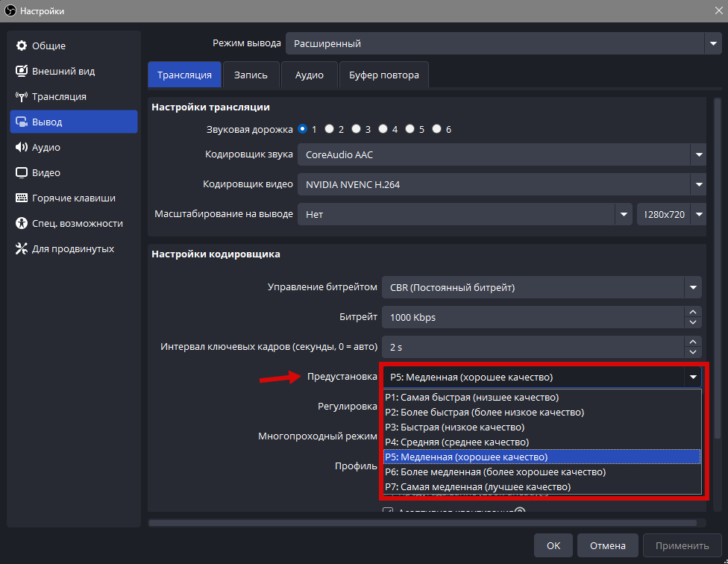Click the horizontal scrollbar at panel bottom

click(423, 523)
